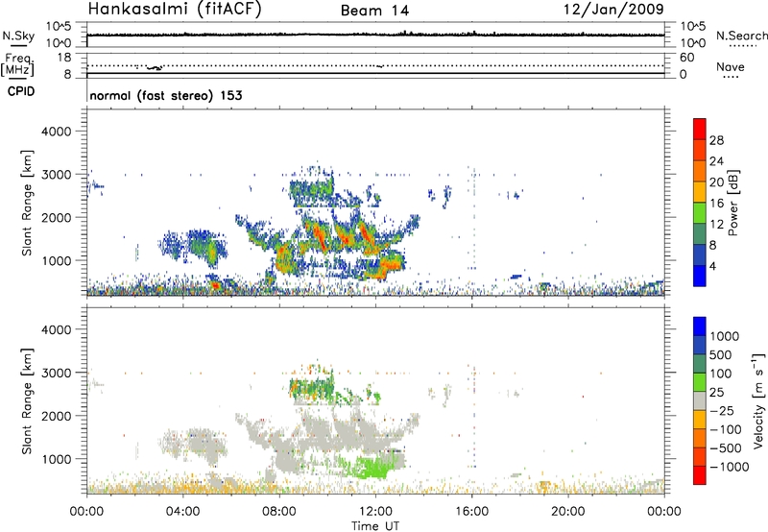Viewport: 768px width, 532px height.
Task: Select the Freq. [MHz] label
Action: [17, 64]
